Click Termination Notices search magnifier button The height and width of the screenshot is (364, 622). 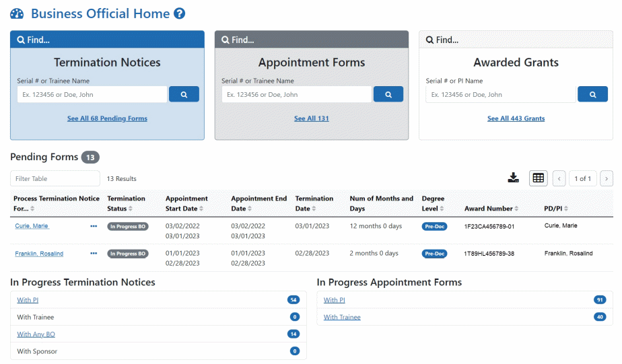tap(184, 94)
